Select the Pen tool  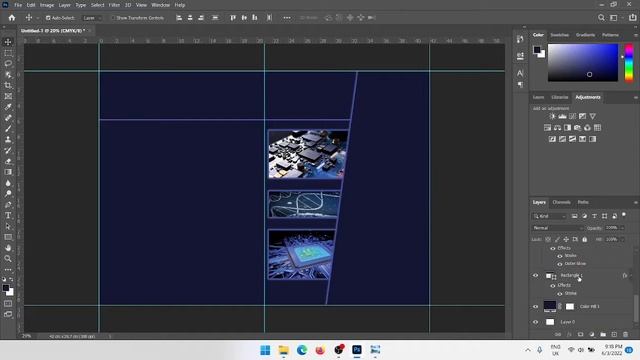8,204
